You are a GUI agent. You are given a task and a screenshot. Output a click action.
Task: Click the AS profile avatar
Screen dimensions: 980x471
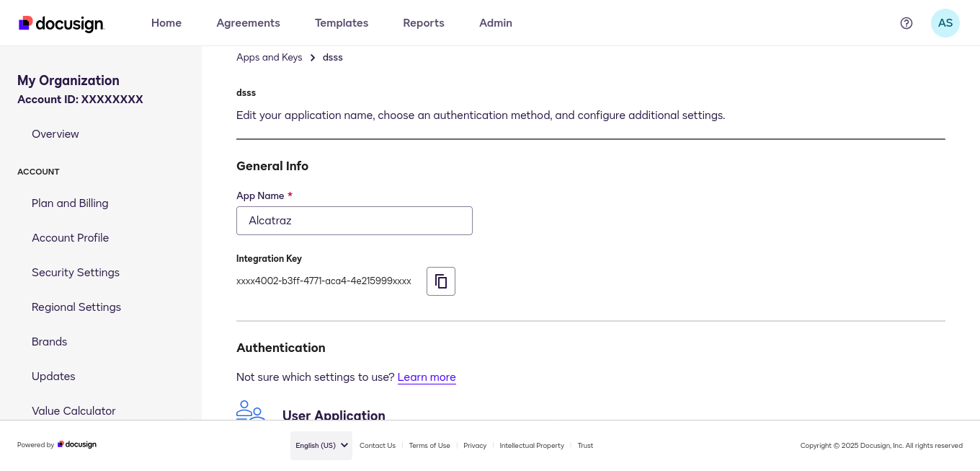[x=945, y=22]
